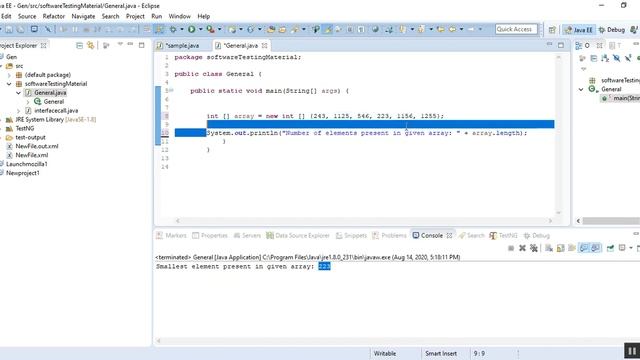Click the Debug bug icon in toolbar
640x360 pixels.
pos(173,29)
